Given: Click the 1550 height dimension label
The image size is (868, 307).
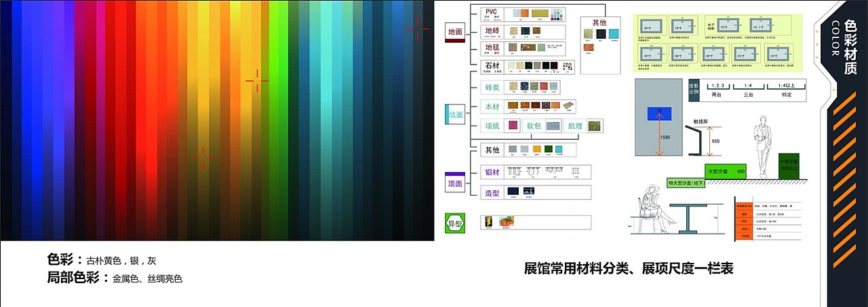Looking at the screenshot, I should pyautogui.click(x=666, y=138).
